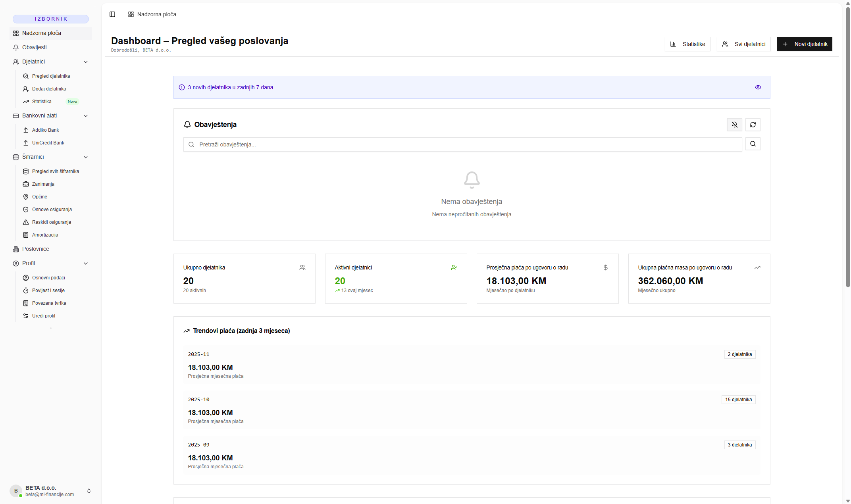Click the mute notifications bell icon
The height and width of the screenshot is (504, 851).
734,125
